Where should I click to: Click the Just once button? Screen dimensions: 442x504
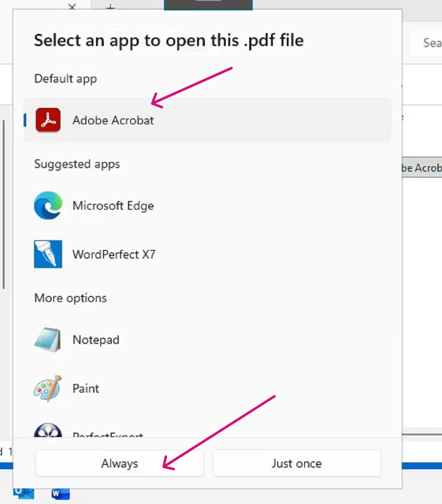pyautogui.click(x=297, y=463)
